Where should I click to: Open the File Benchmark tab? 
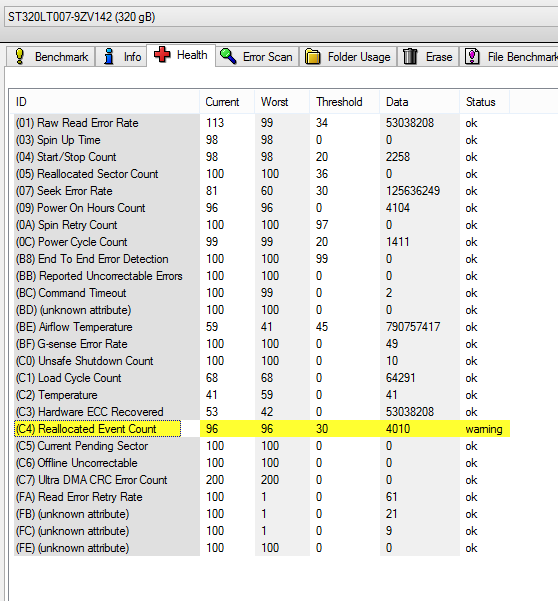click(509, 56)
